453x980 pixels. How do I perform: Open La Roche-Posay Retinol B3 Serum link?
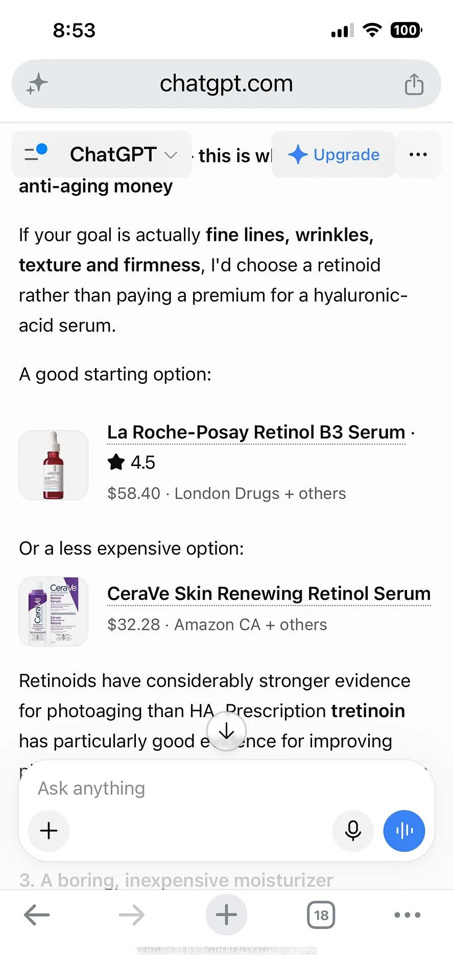256,432
